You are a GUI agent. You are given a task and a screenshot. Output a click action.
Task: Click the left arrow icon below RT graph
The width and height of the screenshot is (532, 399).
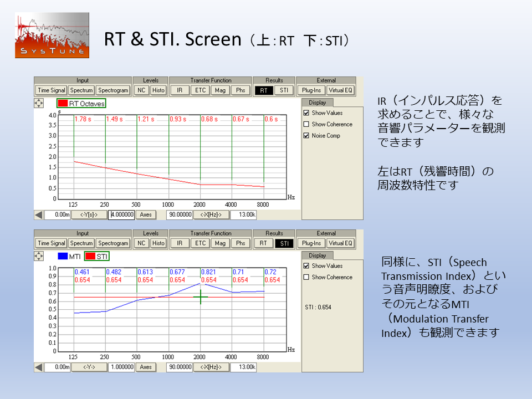coord(39,215)
